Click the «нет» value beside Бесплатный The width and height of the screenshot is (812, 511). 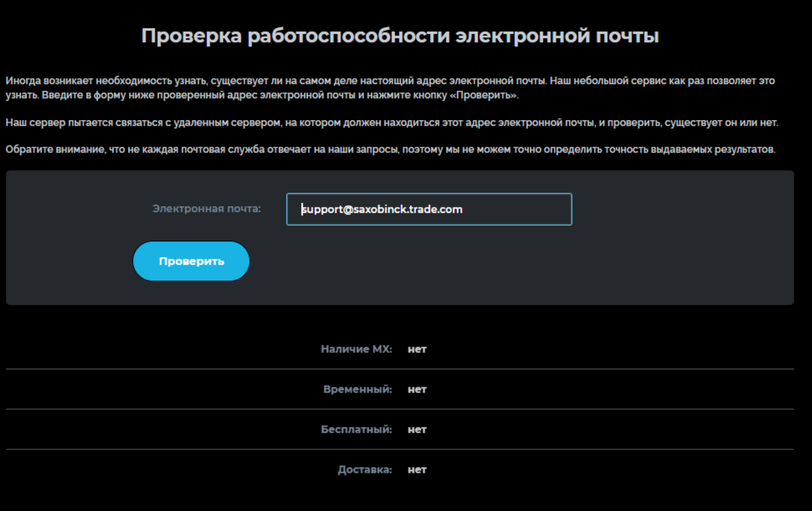(x=417, y=430)
